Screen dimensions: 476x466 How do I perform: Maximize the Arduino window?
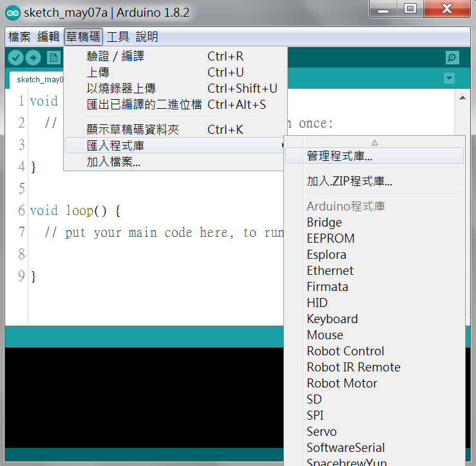(x=410, y=9)
